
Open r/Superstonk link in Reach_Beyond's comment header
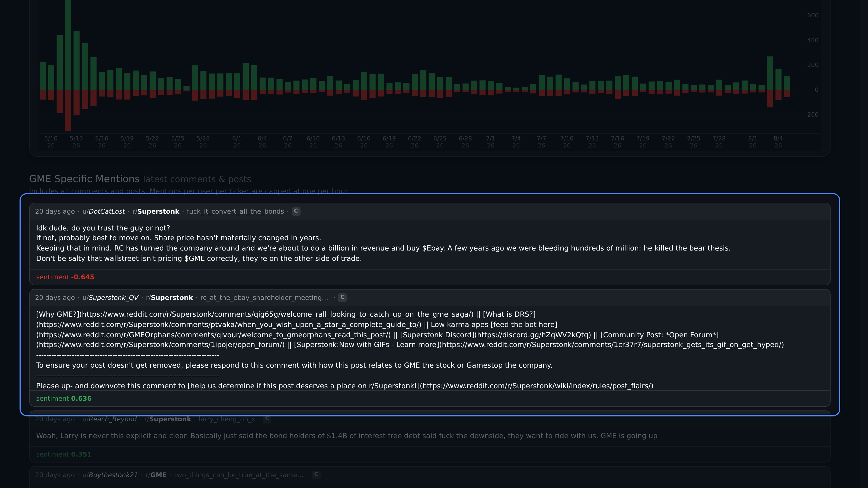(167, 419)
